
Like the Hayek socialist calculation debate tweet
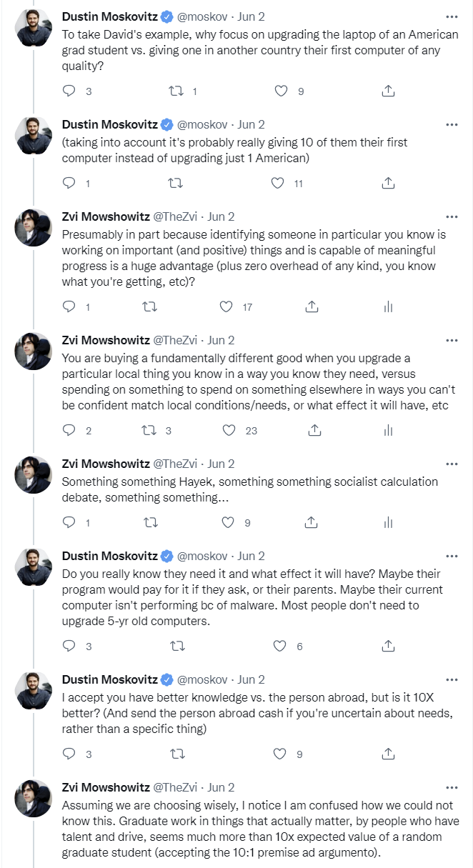[x=228, y=522]
